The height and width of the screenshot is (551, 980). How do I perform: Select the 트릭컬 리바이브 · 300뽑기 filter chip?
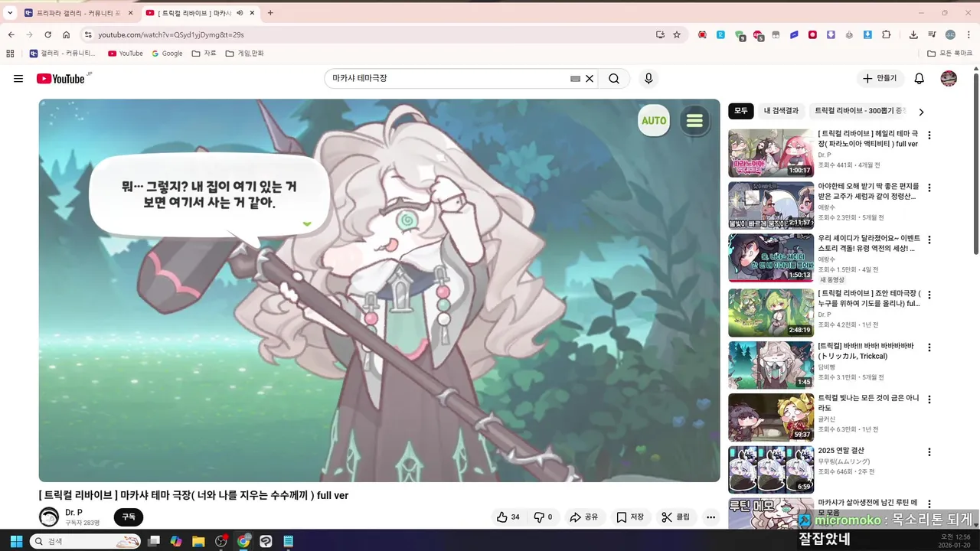coord(860,111)
